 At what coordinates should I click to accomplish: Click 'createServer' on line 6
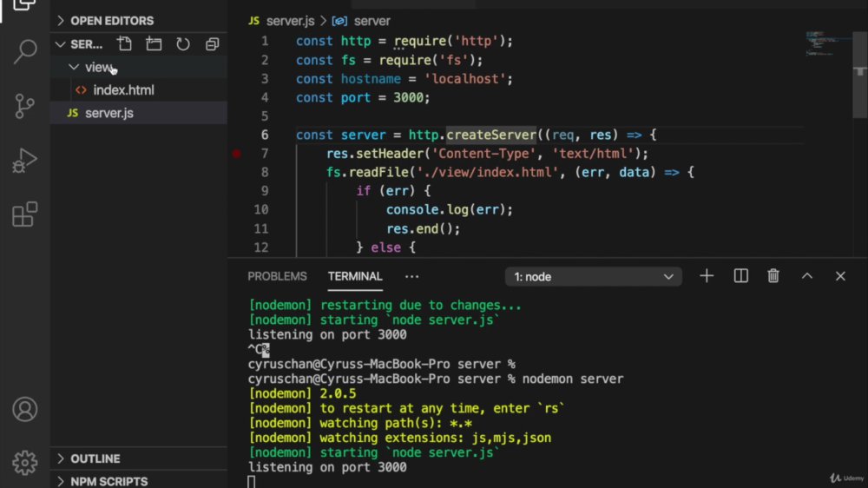(x=491, y=135)
